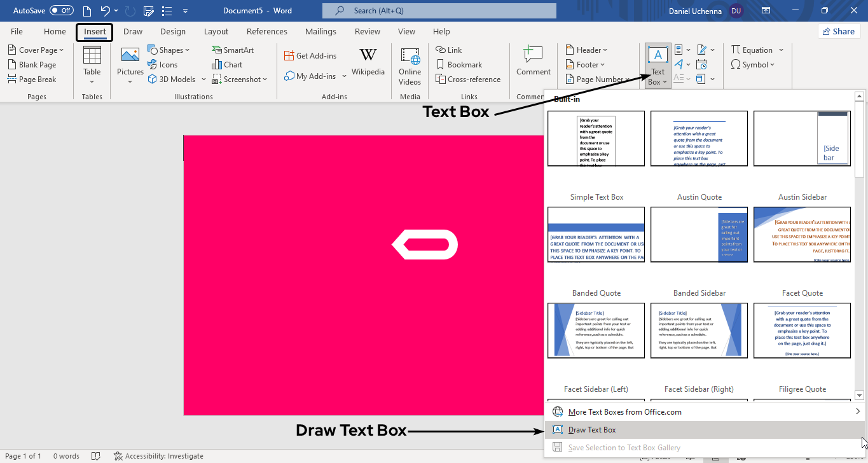Insert a SmartArt graphic

click(233, 50)
